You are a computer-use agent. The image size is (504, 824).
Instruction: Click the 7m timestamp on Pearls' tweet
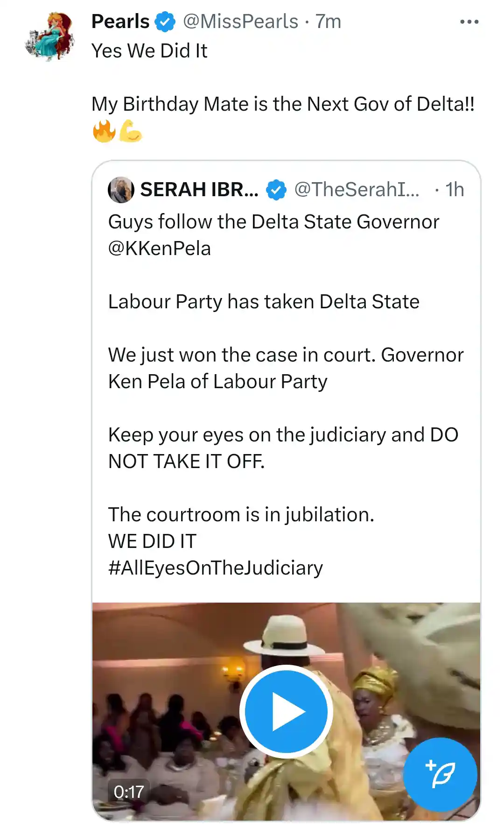pos(327,21)
